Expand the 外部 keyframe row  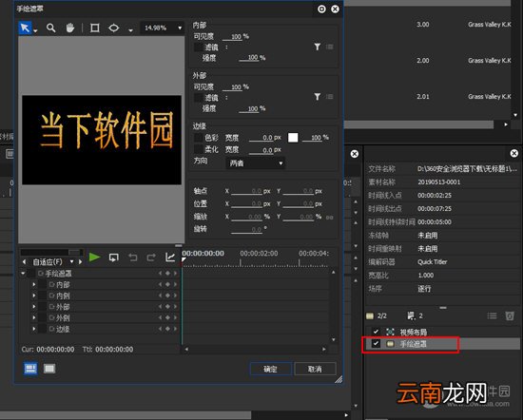(x=33, y=307)
